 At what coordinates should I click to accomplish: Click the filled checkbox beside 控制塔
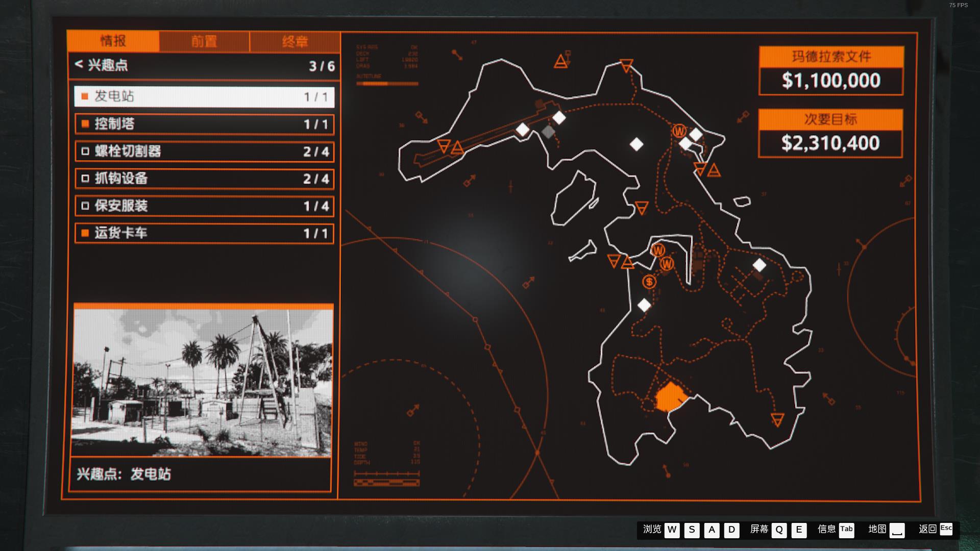pos(85,124)
